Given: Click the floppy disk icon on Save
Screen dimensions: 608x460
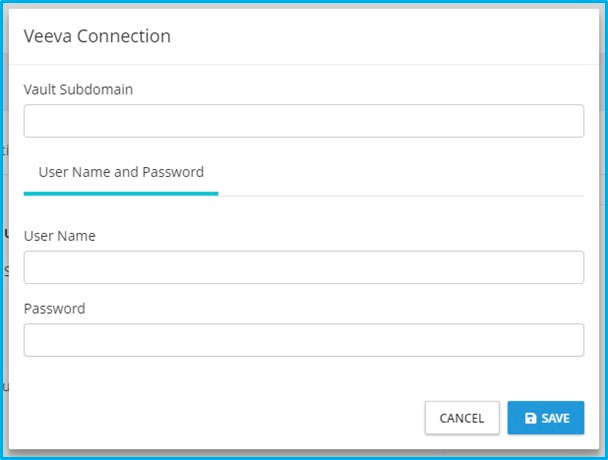Looking at the screenshot, I should 531,419.
